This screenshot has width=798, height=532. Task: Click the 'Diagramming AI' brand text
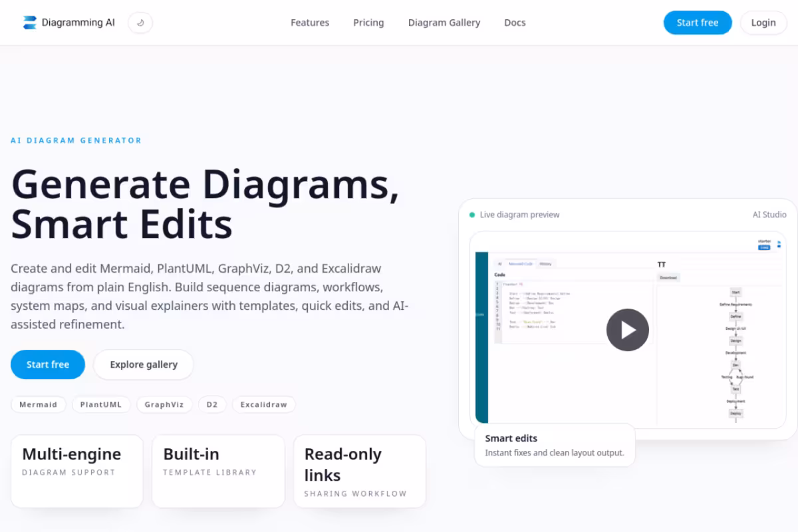[78, 23]
